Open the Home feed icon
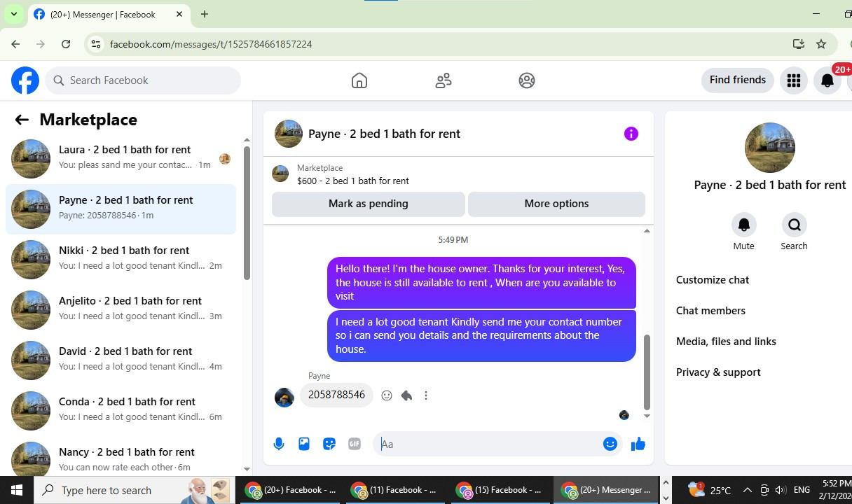 [x=359, y=80]
